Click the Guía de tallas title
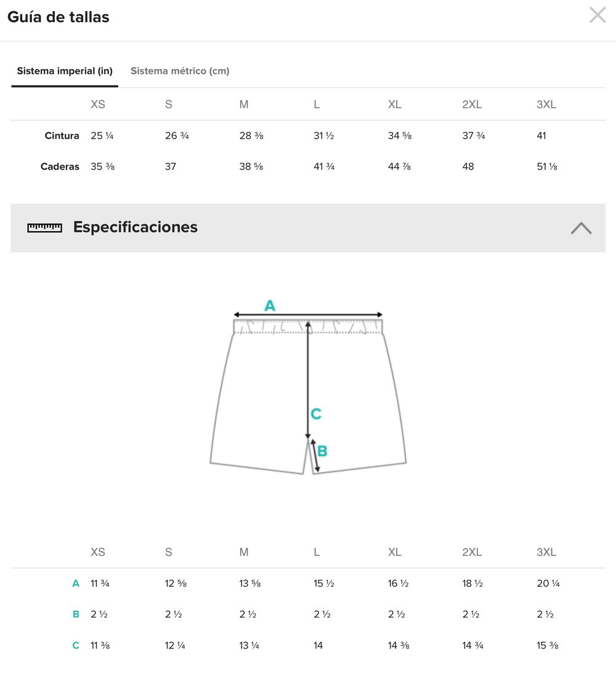Viewport: 616px width, 673px height. (59, 17)
